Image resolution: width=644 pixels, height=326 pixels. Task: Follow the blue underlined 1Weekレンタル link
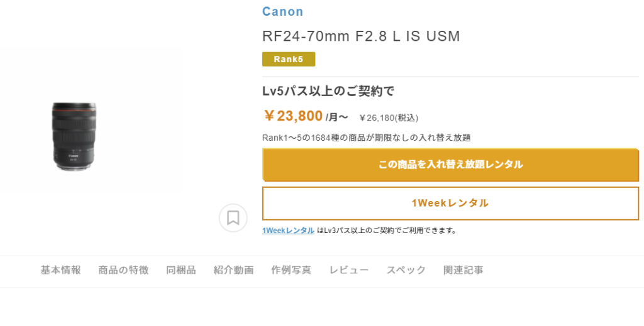point(288,231)
